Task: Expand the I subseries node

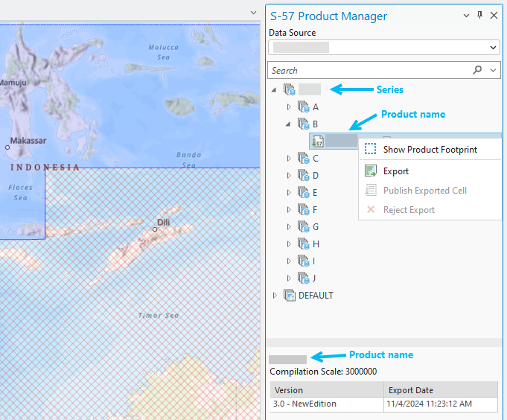Action: [289, 261]
